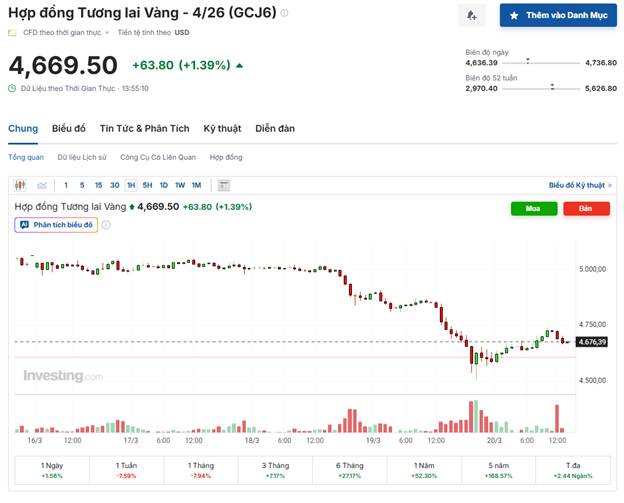Select the 1W chart interval

pyautogui.click(x=180, y=185)
